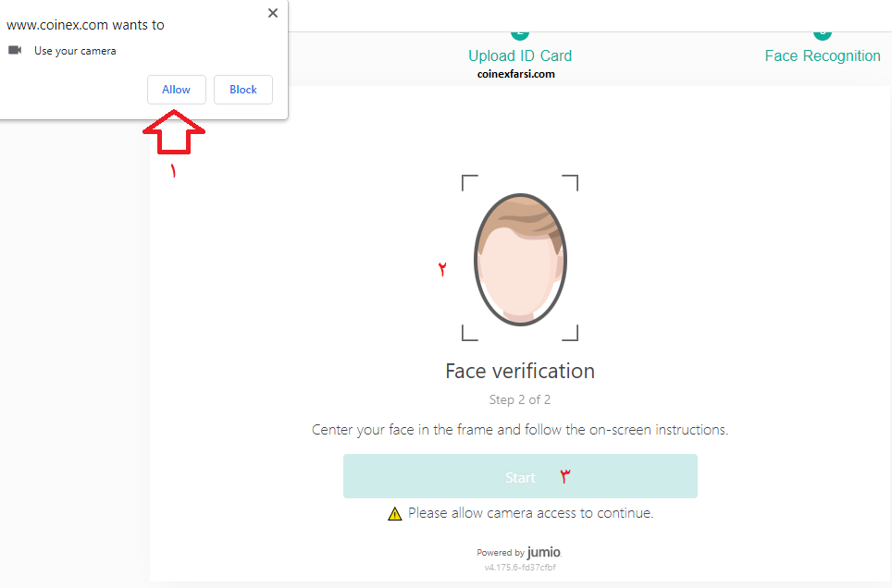Block the camera permission request
Viewport: 892px width, 588px height.
(243, 90)
